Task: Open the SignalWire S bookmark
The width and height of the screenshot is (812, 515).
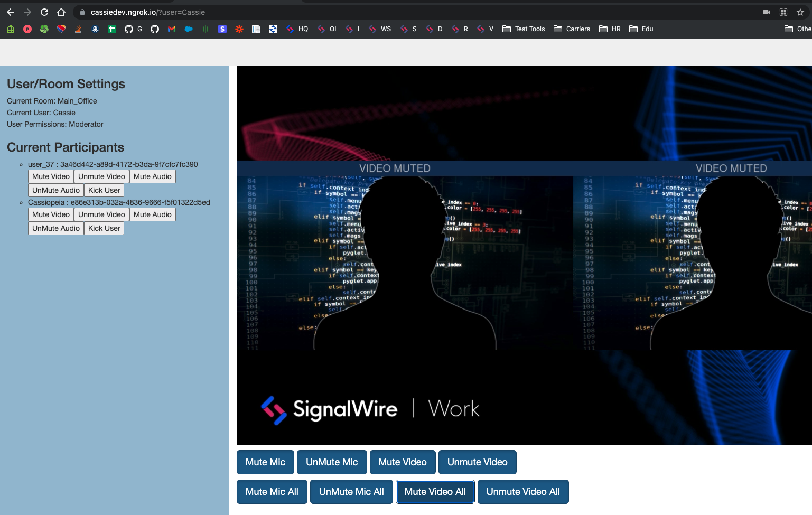Action: [x=409, y=29]
